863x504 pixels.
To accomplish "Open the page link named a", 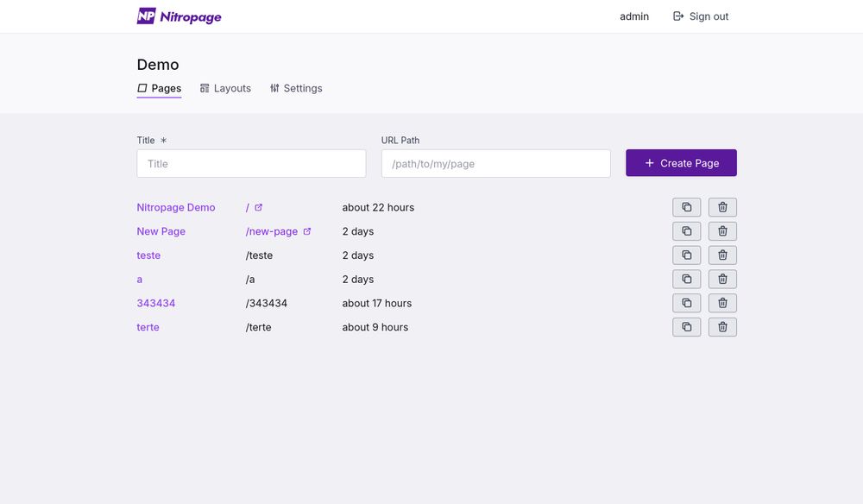I will pos(139,279).
